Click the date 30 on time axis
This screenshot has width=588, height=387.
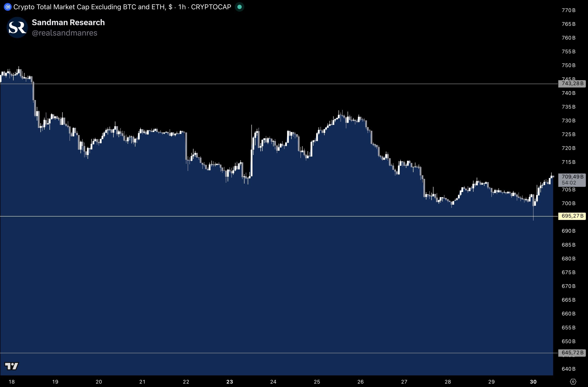pyautogui.click(x=533, y=382)
